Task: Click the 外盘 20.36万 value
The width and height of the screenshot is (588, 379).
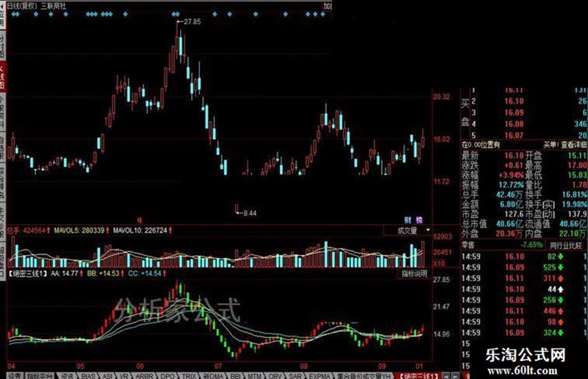Action: pos(510,233)
